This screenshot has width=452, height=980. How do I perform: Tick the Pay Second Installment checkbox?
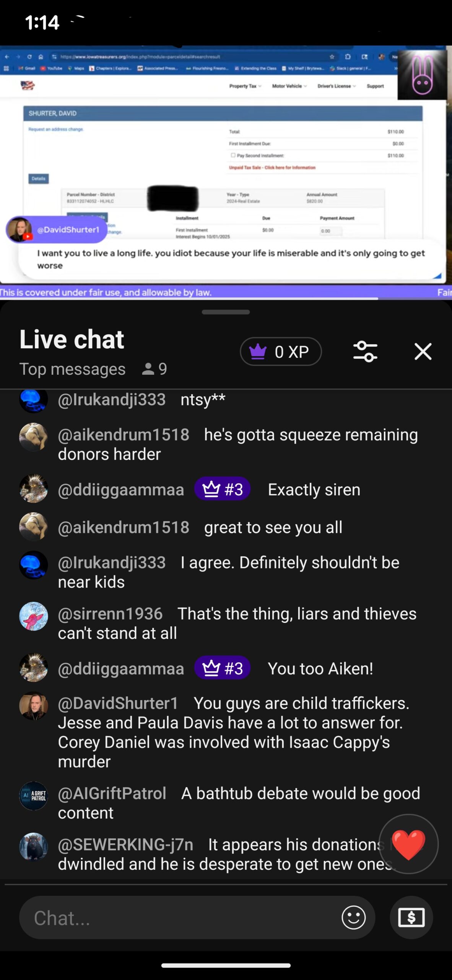click(233, 155)
